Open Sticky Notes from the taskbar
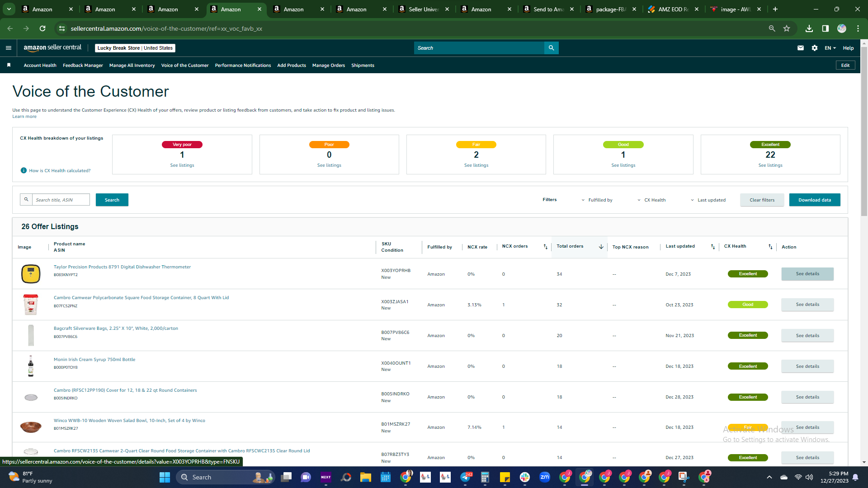This screenshot has width=868, height=488. pos(505,477)
